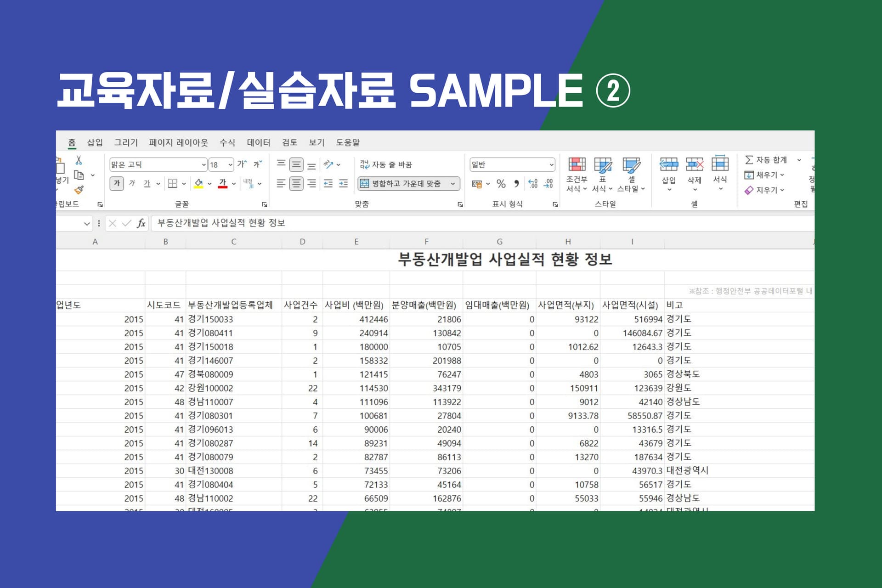Expand the font color dropdown arrow
882x588 pixels.
[x=234, y=184]
